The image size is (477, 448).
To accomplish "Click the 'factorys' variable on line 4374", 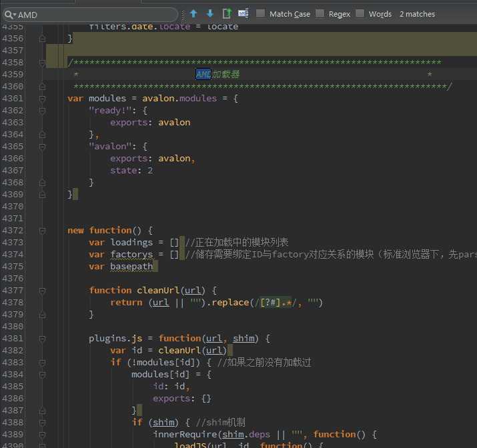I will (x=131, y=255).
